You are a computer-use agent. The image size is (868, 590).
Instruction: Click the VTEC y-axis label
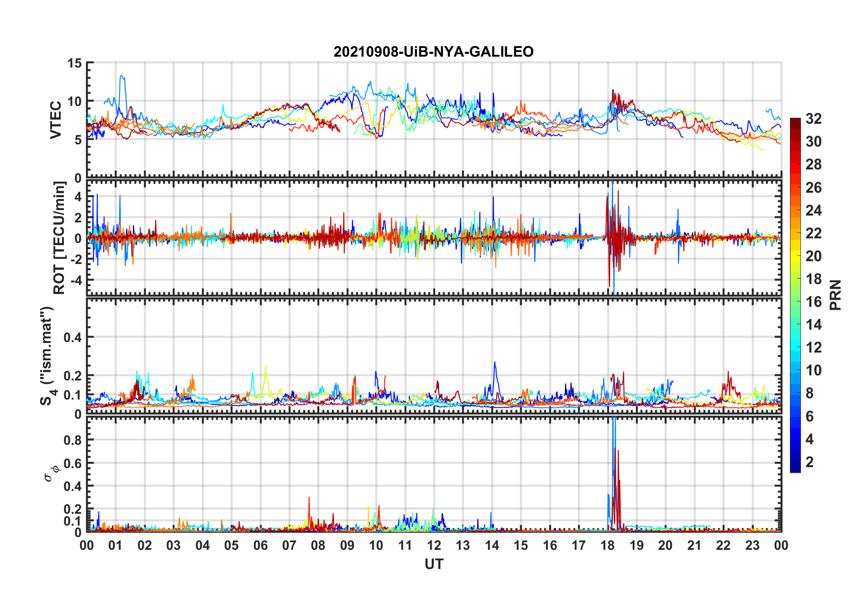56,120
